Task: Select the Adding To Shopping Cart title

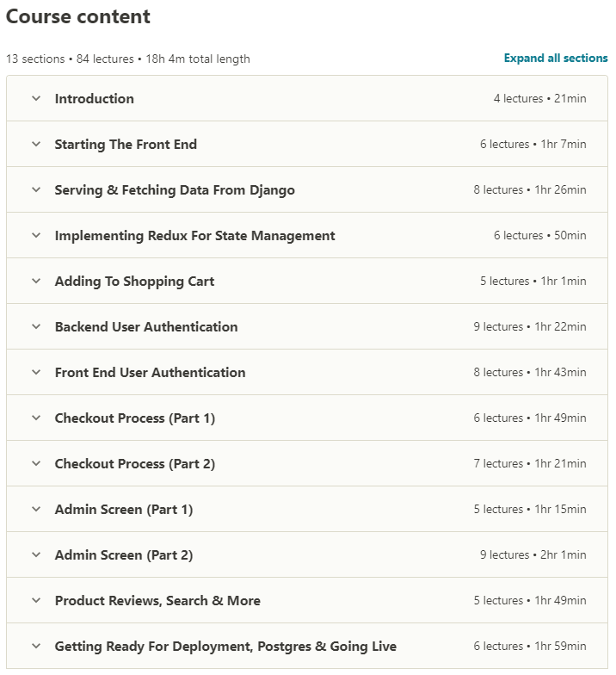Action: 134,282
